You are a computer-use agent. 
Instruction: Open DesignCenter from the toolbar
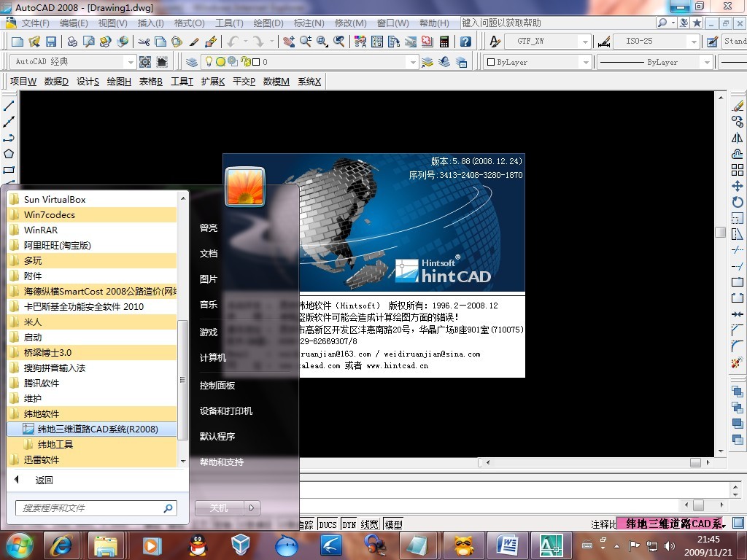click(377, 42)
